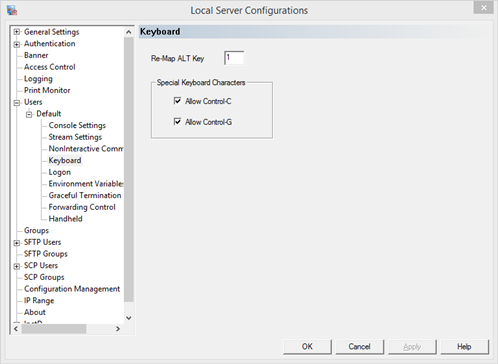Click the tree scroll left arrow
The height and width of the screenshot is (364, 498).
pyautogui.click(x=16, y=329)
